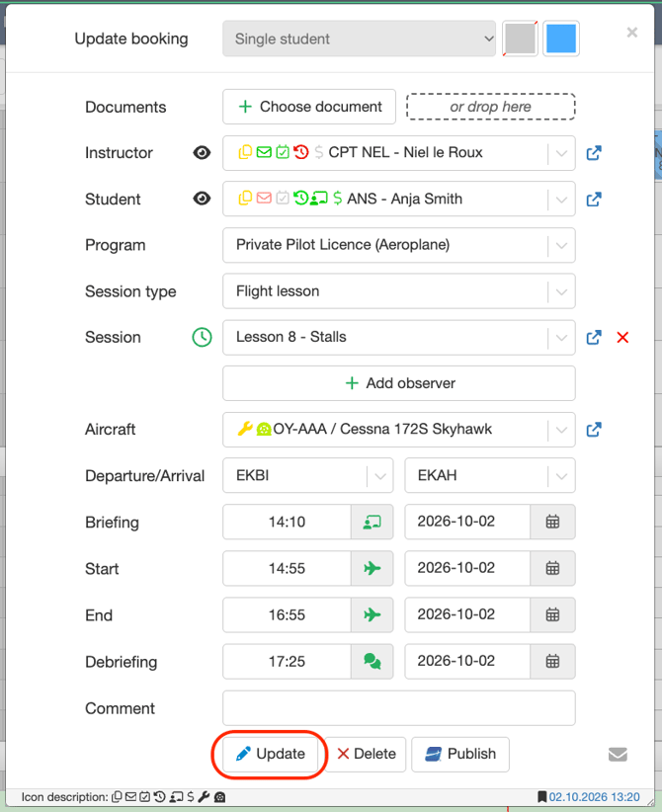This screenshot has width=662, height=812.
Task: Click yellow wrench icon on aircraft row
Action: pyautogui.click(x=244, y=429)
